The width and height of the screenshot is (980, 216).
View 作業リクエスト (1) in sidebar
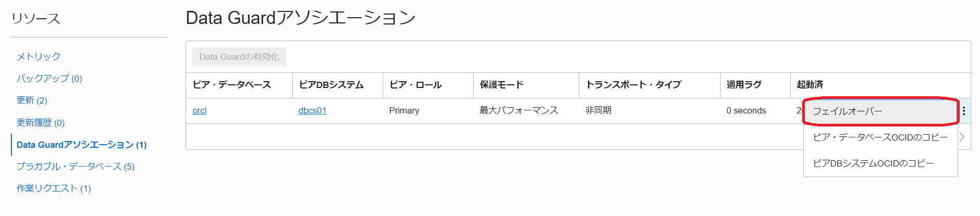[54, 188]
